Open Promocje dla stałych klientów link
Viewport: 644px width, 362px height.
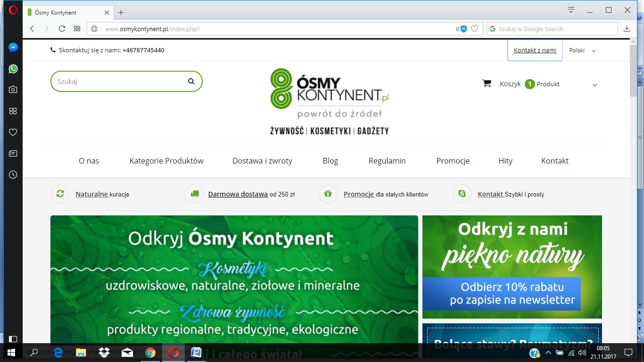coord(386,194)
